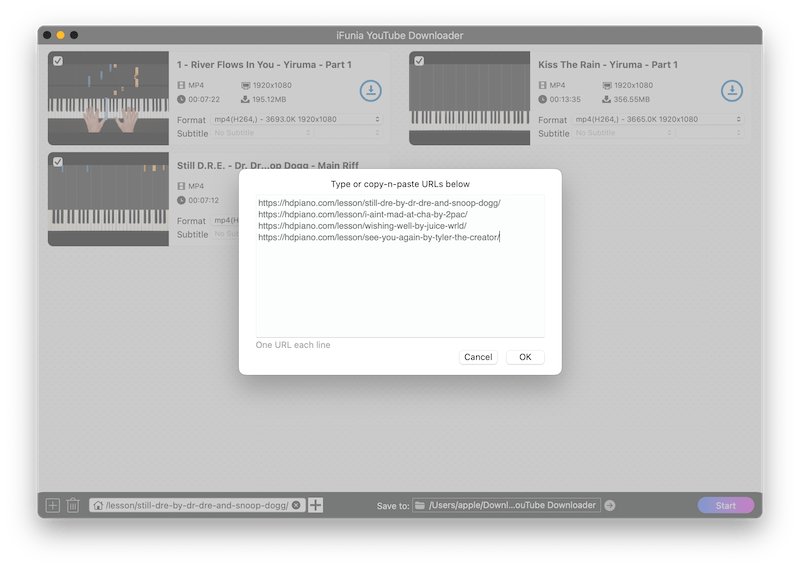This screenshot has height=568, width=800.
Task: Click the Start button
Action: point(725,505)
